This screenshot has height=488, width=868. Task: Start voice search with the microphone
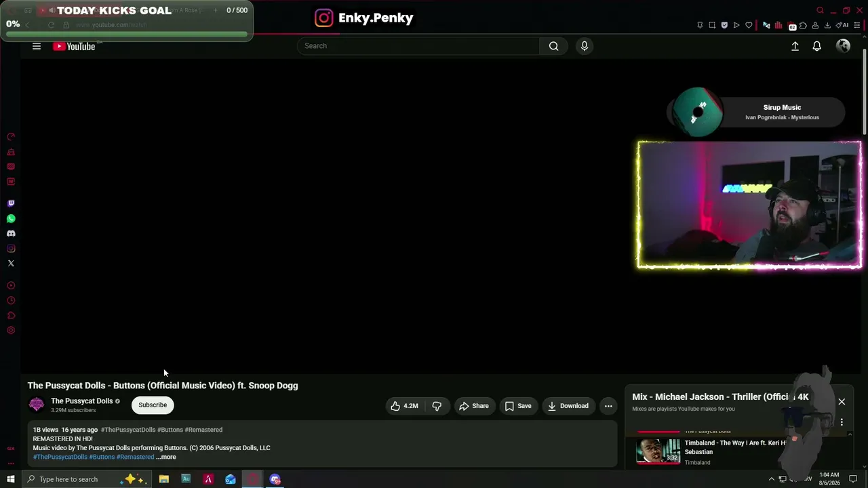click(x=585, y=46)
